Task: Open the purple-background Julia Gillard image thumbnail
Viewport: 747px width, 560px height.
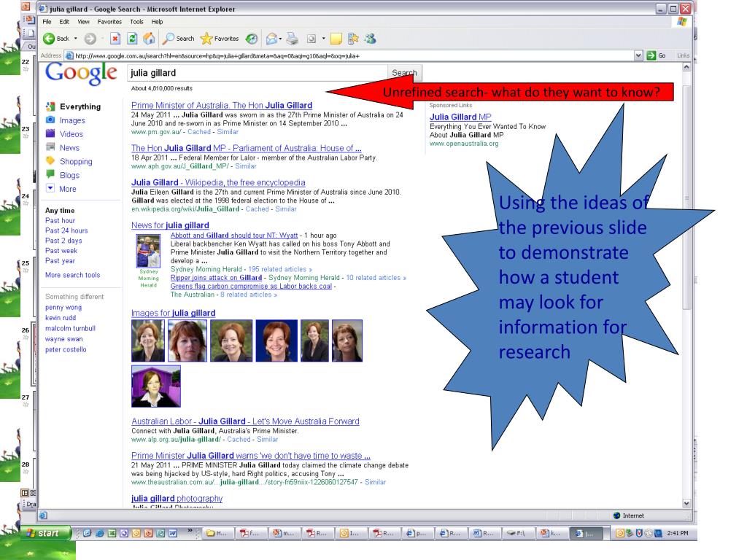Action: click(x=156, y=386)
